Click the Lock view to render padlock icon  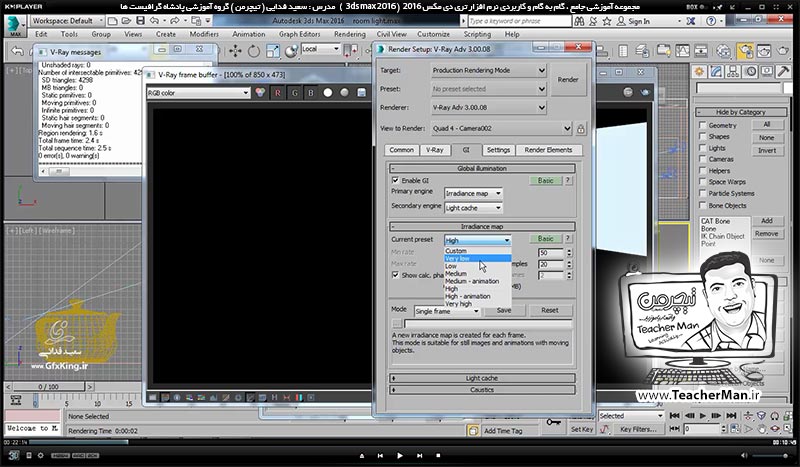click(x=581, y=129)
